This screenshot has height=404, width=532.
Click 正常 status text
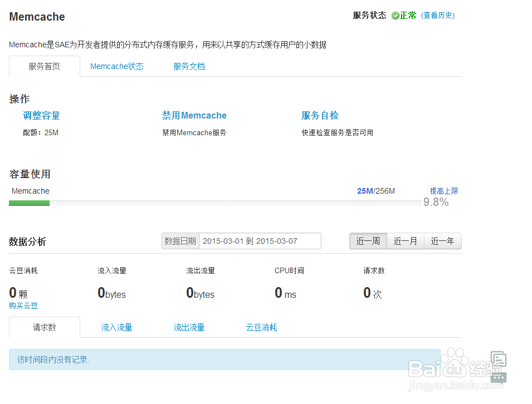pos(408,15)
